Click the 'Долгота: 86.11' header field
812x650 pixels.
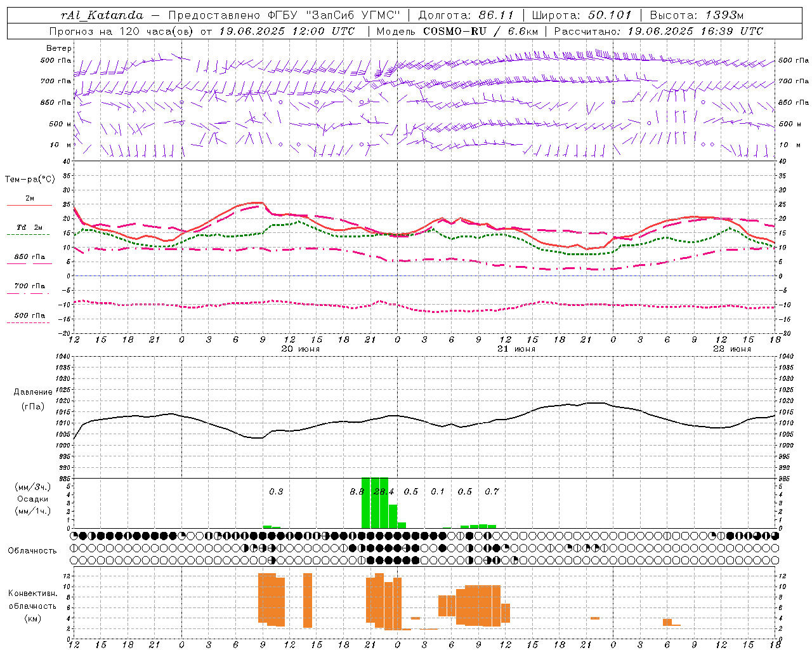(x=466, y=15)
